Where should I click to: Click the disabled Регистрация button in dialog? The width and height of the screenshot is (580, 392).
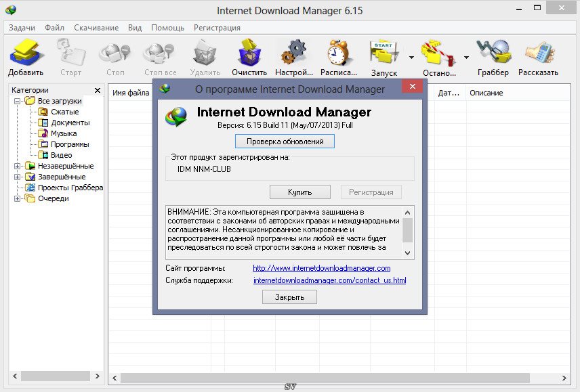pyautogui.click(x=371, y=192)
